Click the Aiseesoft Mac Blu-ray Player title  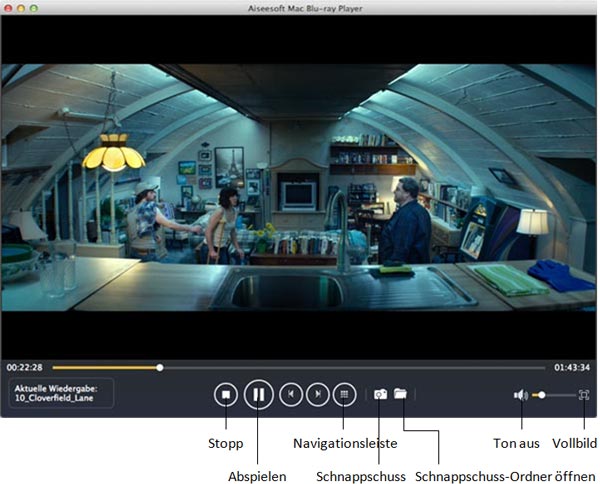click(x=305, y=8)
